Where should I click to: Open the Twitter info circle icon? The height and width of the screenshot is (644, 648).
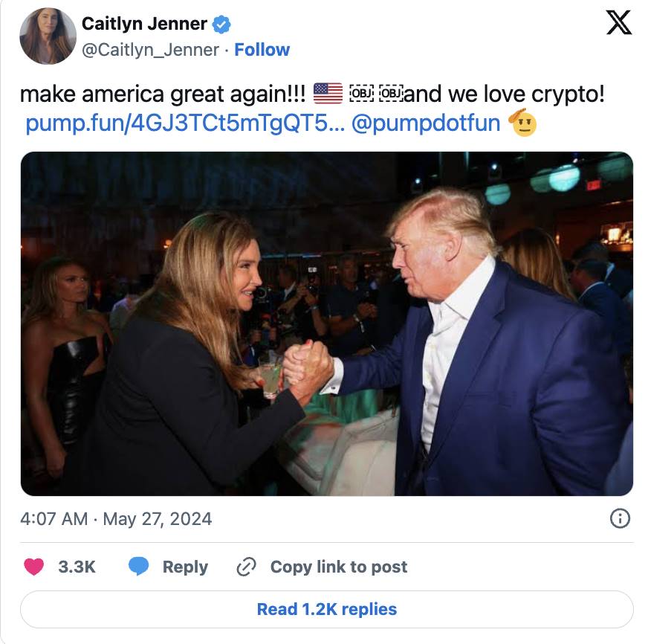pyautogui.click(x=620, y=518)
